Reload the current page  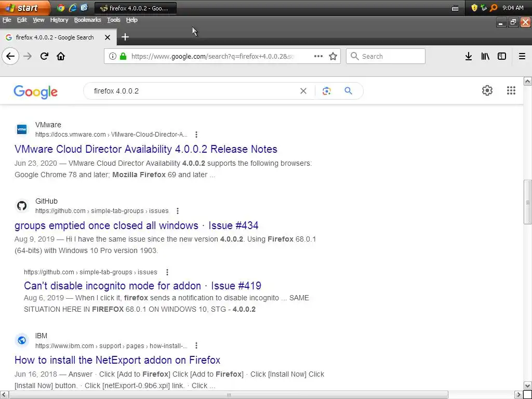pyautogui.click(x=44, y=56)
